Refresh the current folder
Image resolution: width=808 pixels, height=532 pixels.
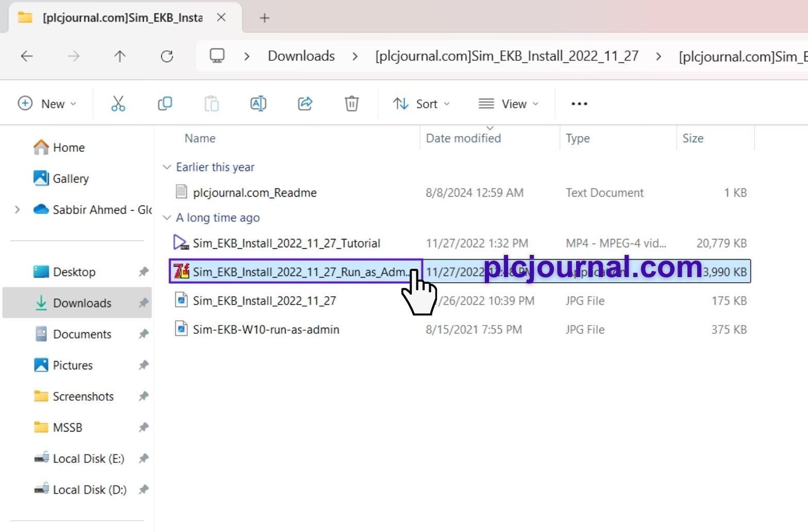[x=166, y=56]
